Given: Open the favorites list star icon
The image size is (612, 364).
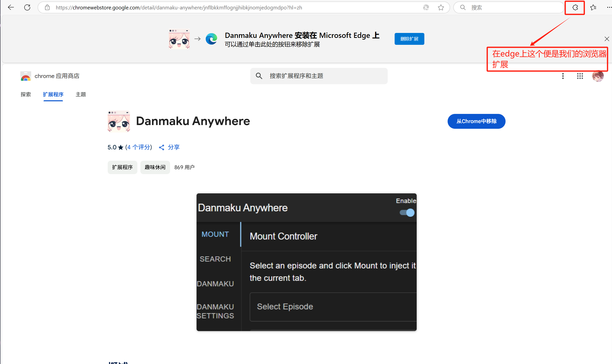Looking at the screenshot, I should click(593, 7).
